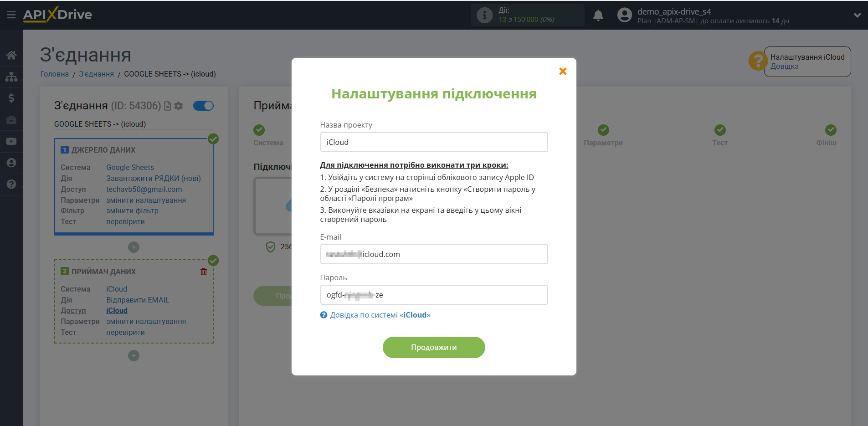Click Відправити EMAIL action link
868x426 pixels.
[138, 300]
